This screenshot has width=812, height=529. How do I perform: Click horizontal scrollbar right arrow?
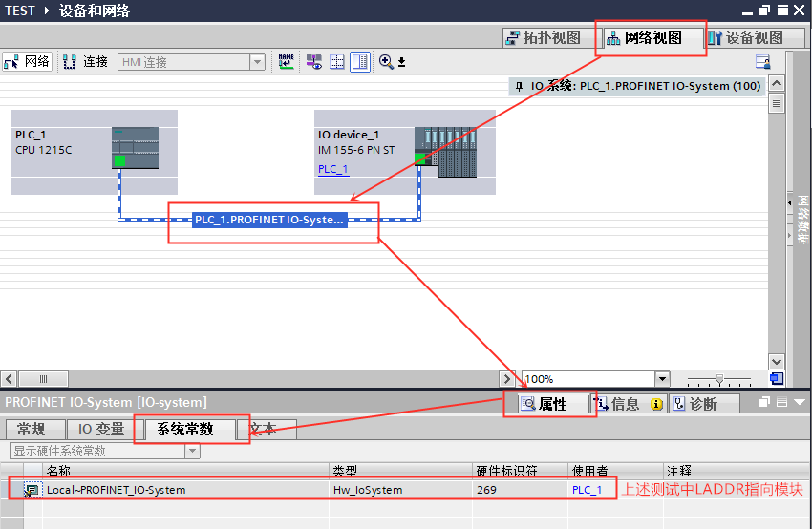pyautogui.click(x=507, y=379)
